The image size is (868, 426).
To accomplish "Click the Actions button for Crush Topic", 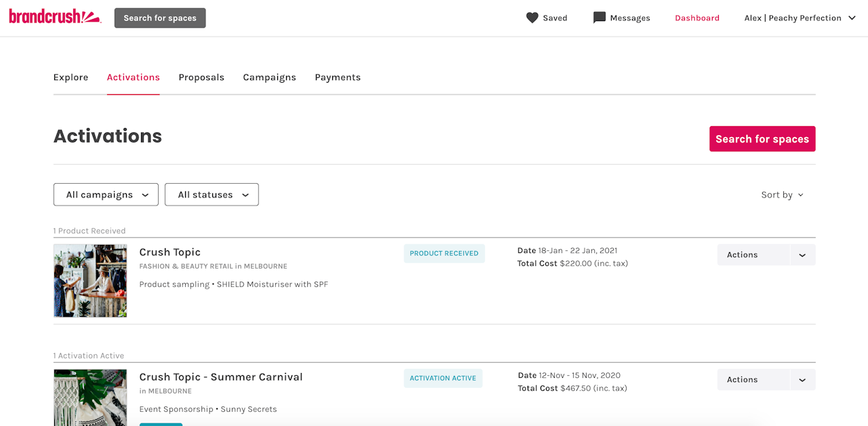I will click(753, 255).
